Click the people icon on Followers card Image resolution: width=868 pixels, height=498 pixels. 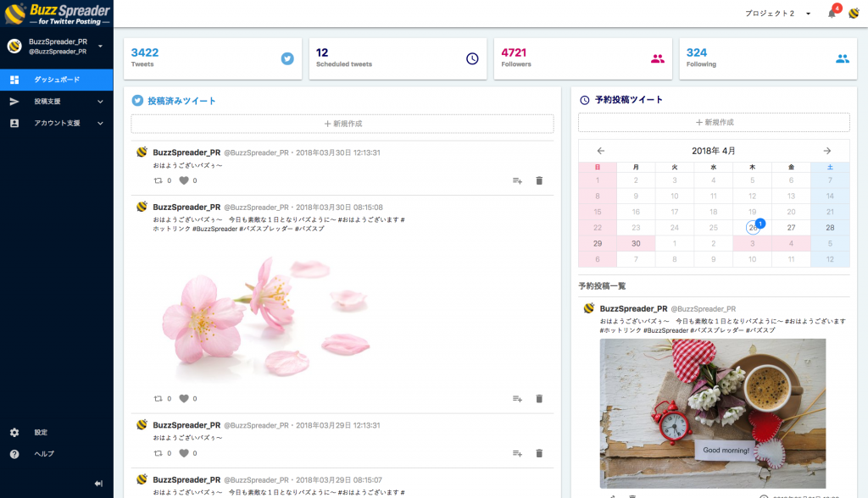pyautogui.click(x=658, y=58)
